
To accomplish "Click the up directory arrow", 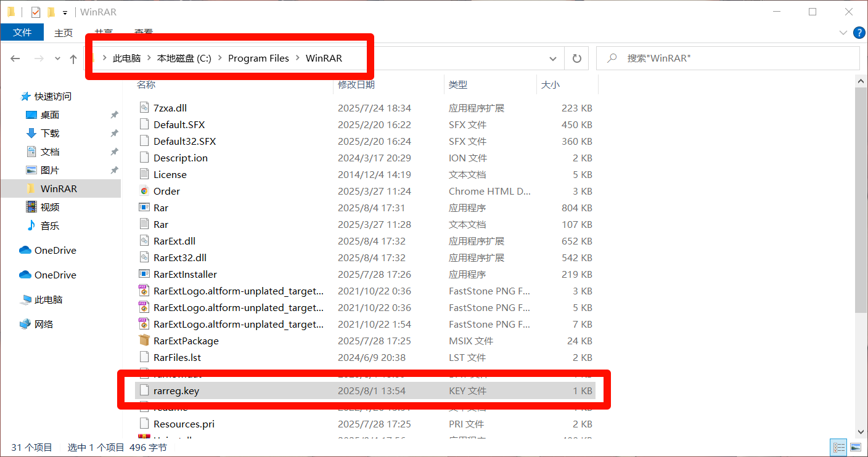I will (73, 59).
